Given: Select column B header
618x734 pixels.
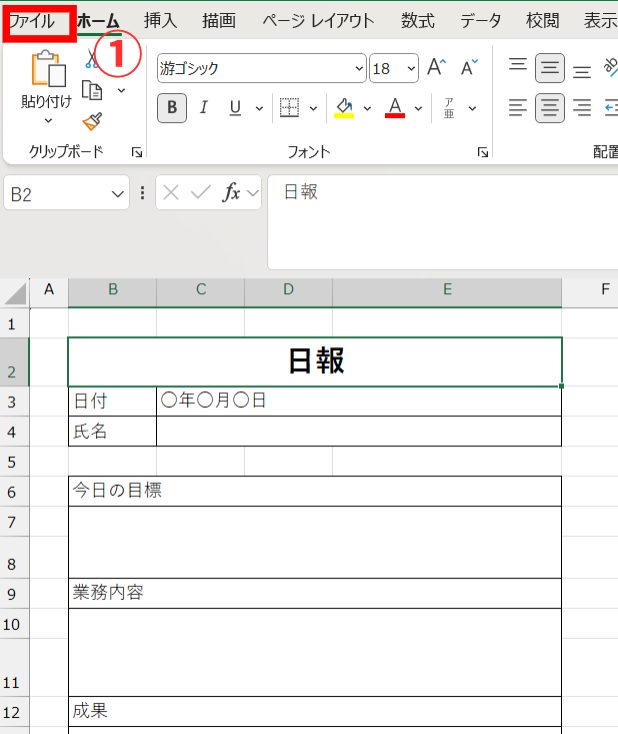Looking at the screenshot, I should (x=112, y=293).
